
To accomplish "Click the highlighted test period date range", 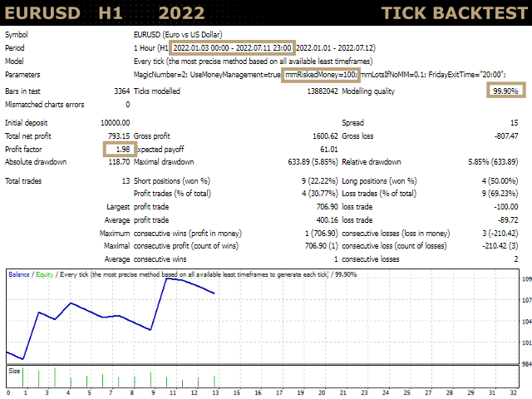I will (x=231, y=48).
